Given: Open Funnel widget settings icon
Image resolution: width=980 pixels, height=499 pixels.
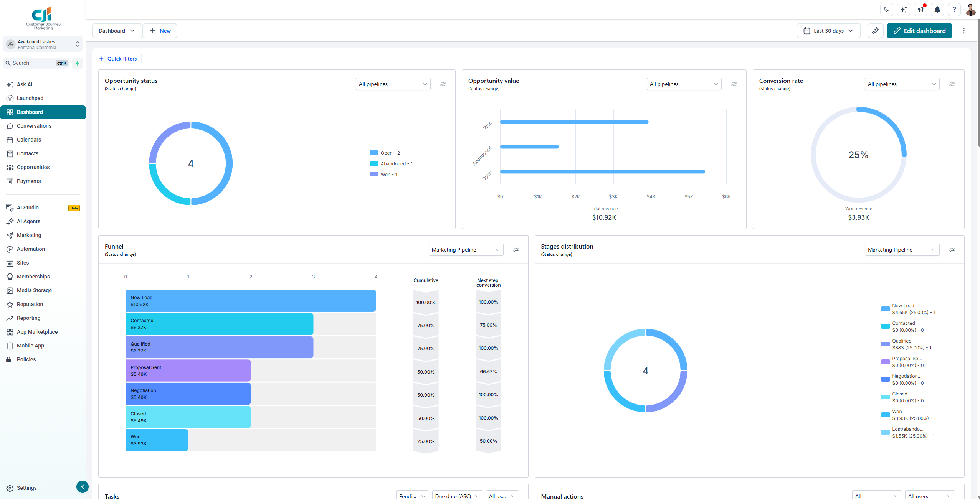Looking at the screenshot, I should [516, 250].
